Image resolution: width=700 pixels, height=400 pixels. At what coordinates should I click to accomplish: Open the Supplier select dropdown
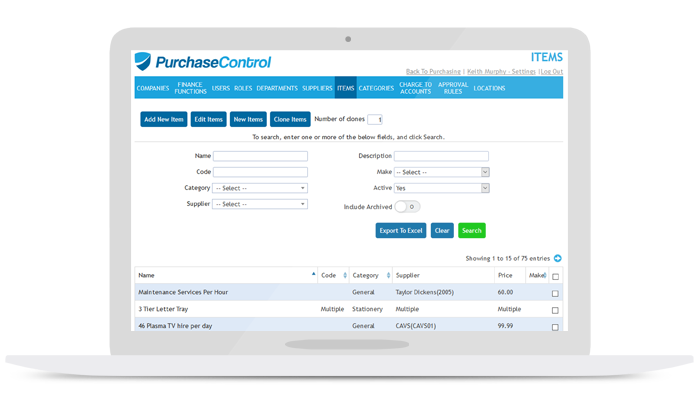click(260, 204)
